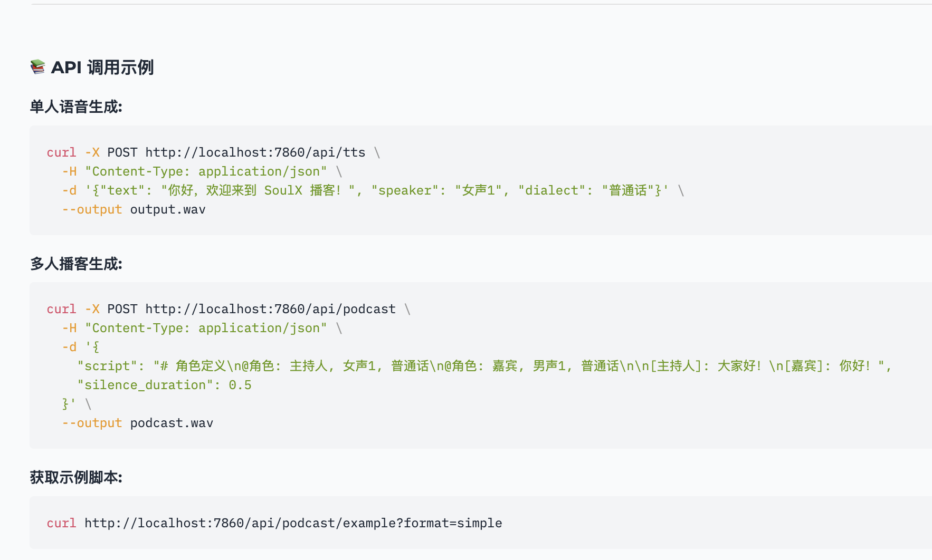
Task: Click the "silence_duration" key in the podcast code
Action: tap(145, 385)
